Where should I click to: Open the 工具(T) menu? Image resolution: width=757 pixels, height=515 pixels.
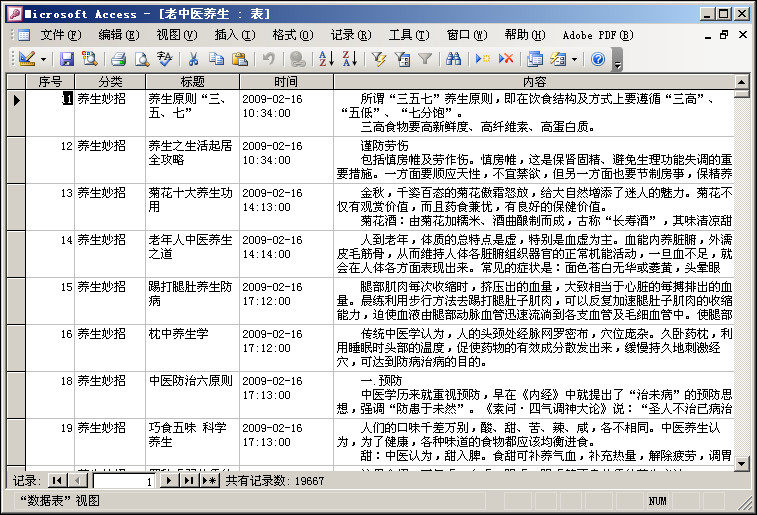click(409, 35)
